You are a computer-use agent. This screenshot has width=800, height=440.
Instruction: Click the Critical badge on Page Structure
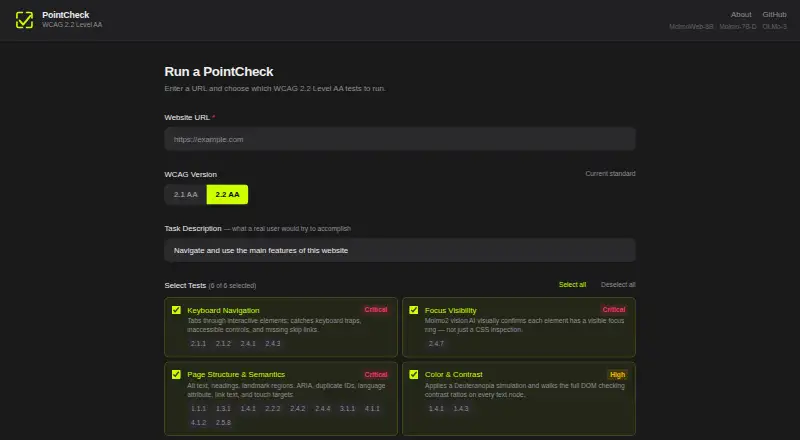point(376,375)
